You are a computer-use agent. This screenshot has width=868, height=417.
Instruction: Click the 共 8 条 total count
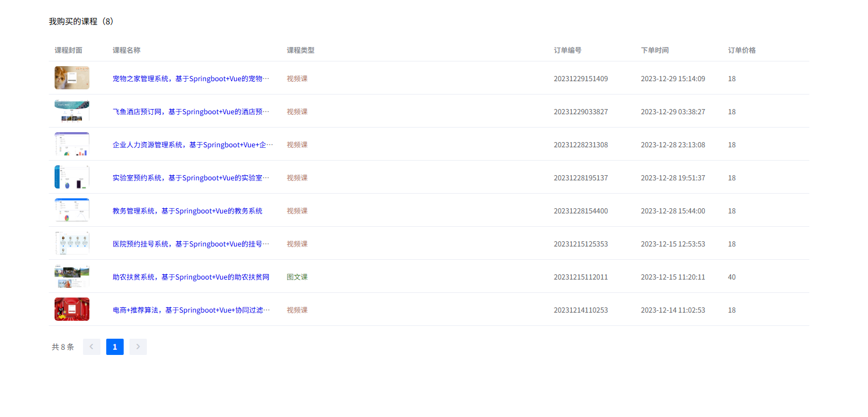(x=63, y=347)
